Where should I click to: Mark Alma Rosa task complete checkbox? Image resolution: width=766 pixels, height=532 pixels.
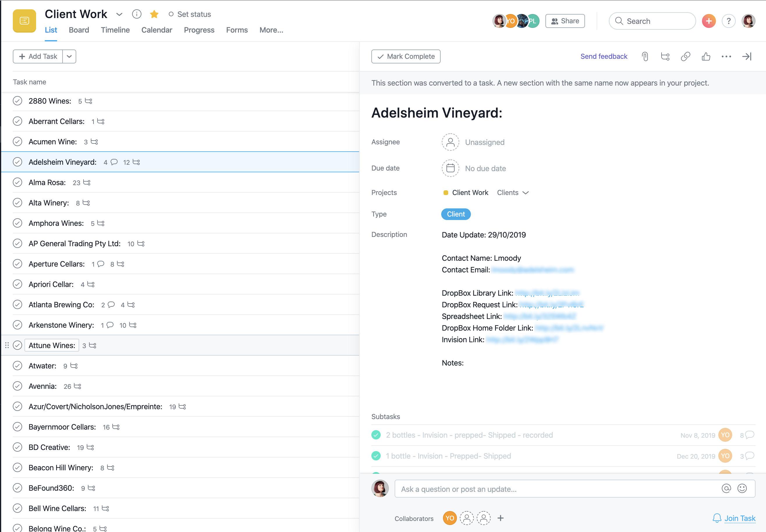click(17, 182)
